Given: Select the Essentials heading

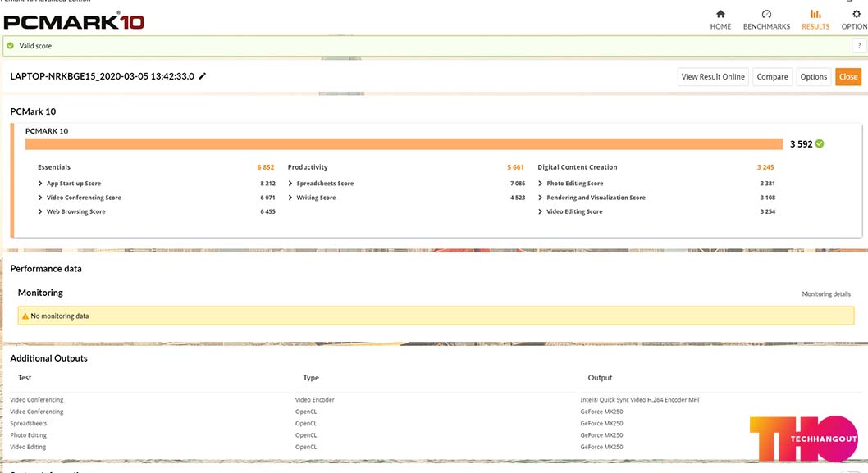Looking at the screenshot, I should 53,167.
